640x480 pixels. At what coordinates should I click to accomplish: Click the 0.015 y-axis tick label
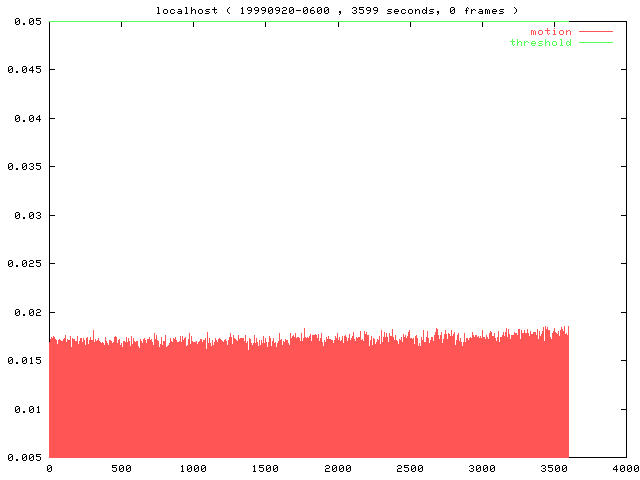pos(20,361)
